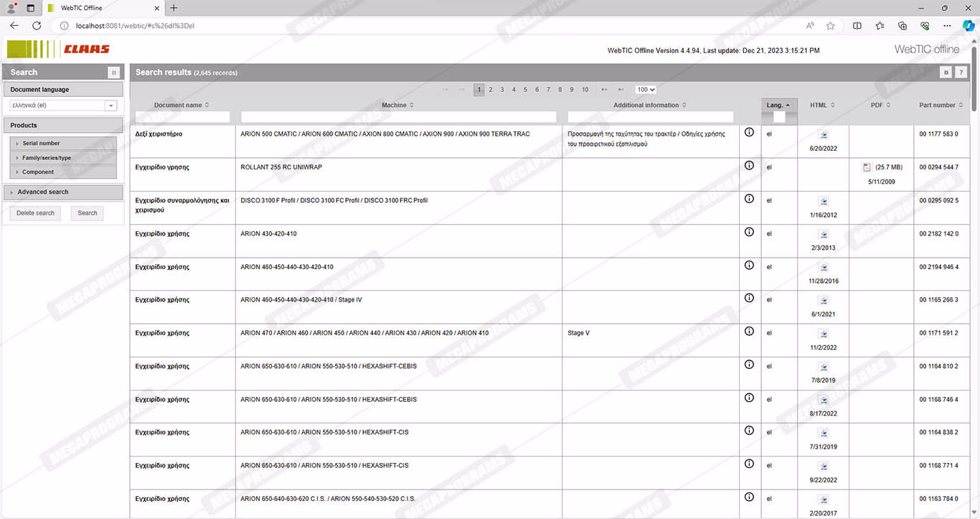980x519 pixels.
Task: Go to the next results page
Action: [x=604, y=90]
